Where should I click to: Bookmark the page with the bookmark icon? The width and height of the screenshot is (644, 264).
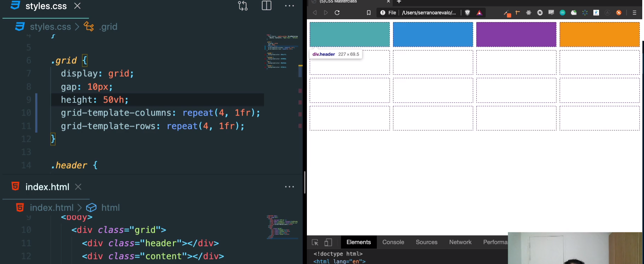369,13
